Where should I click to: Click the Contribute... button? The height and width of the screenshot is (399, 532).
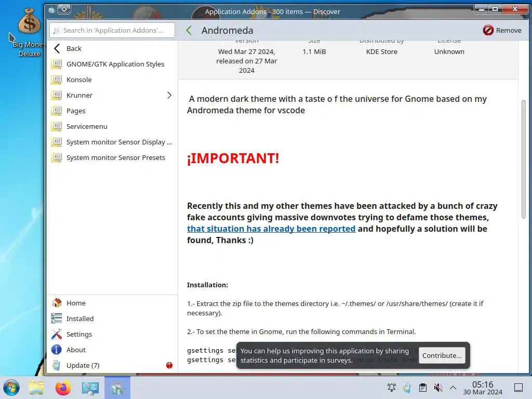click(442, 355)
